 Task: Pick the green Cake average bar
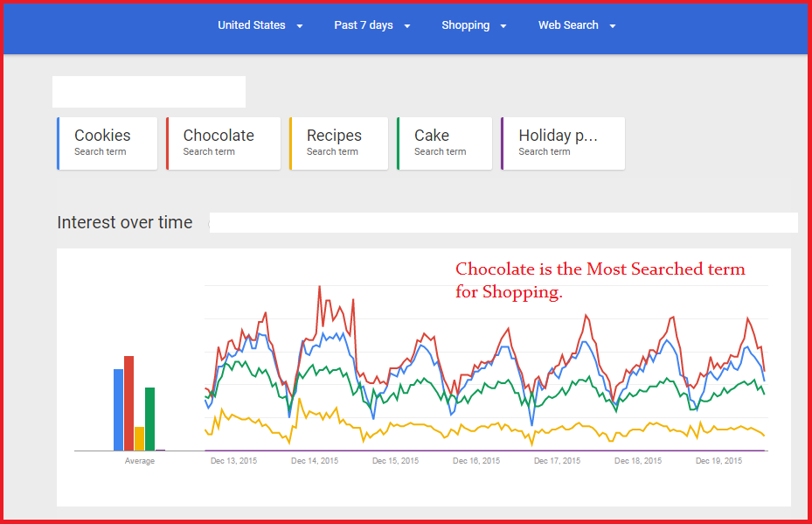[x=150, y=419]
